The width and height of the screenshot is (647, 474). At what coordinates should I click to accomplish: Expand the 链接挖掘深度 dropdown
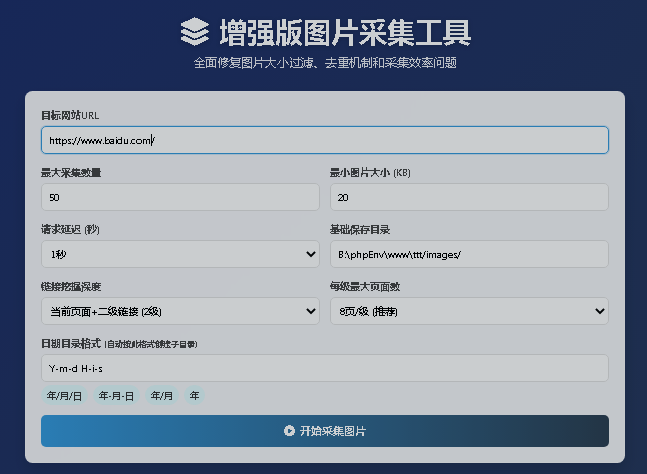[180, 311]
